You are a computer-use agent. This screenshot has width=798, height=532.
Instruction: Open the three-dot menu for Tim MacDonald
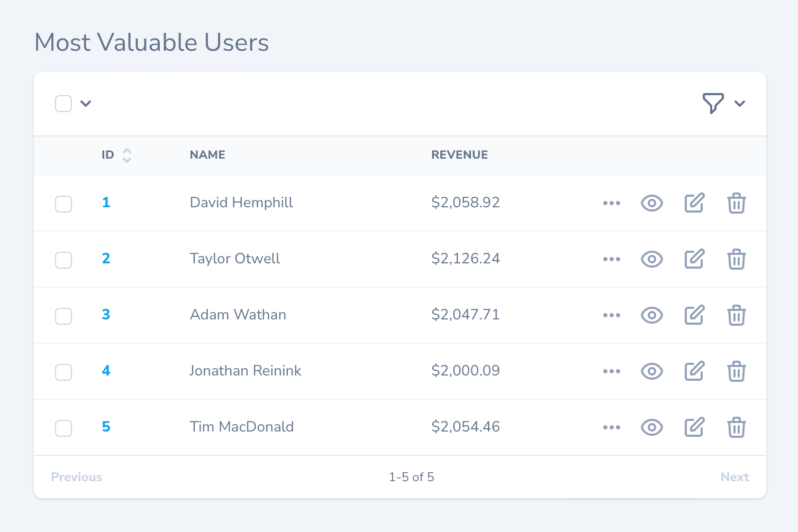click(611, 427)
